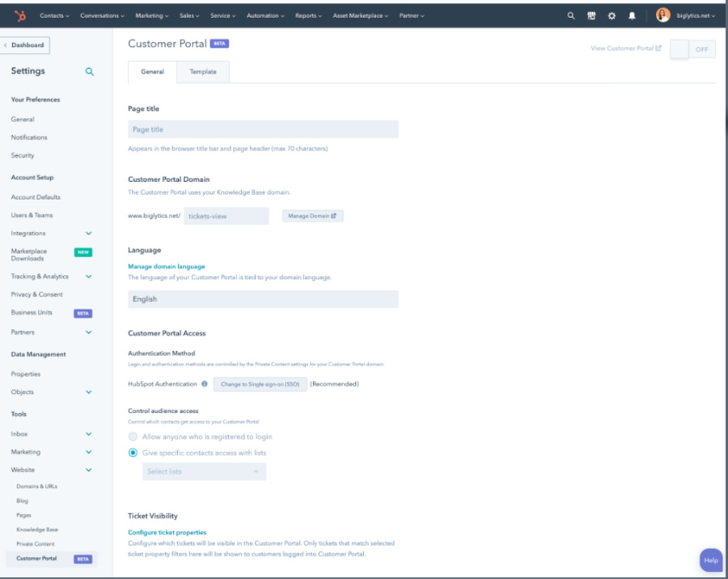The image size is (728, 579).
Task: Open the search icon in top navigation bar
Action: (570, 16)
